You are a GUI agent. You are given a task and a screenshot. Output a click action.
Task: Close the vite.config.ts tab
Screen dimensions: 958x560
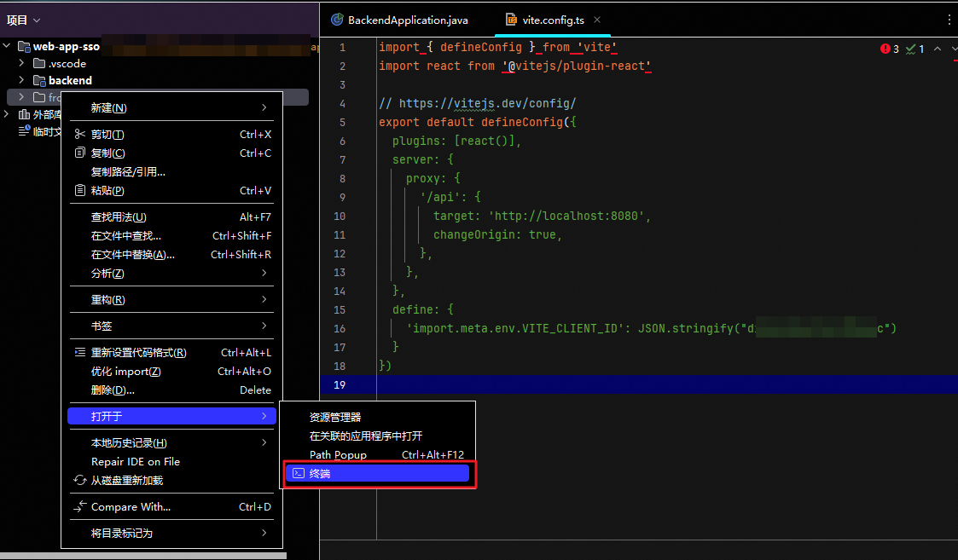[x=597, y=20]
